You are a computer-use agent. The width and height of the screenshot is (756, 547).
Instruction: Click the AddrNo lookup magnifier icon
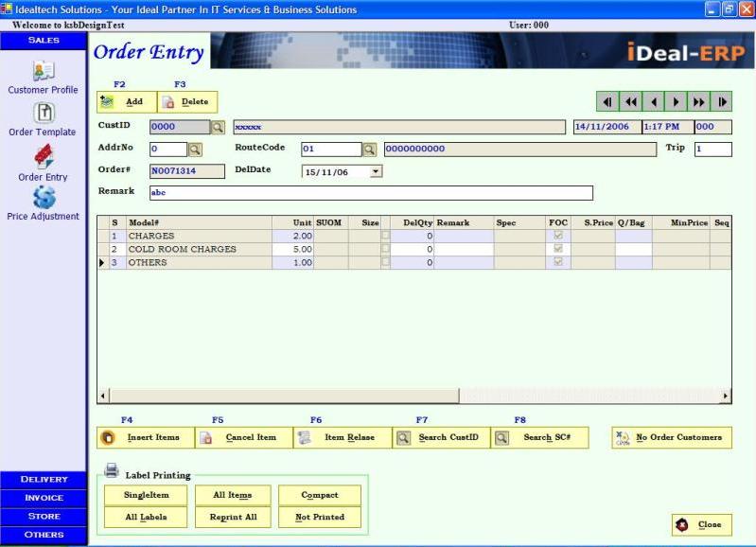pyautogui.click(x=195, y=149)
